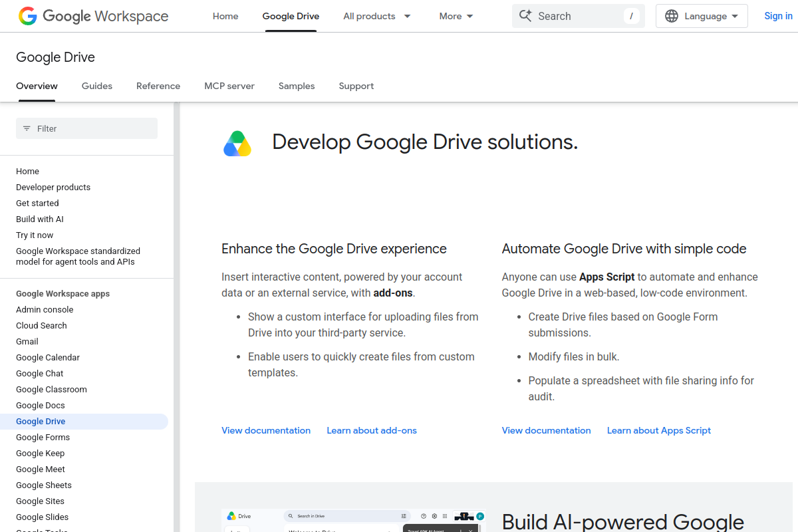Select Get started in sidebar
The image size is (798, 532).
(37, 203)
